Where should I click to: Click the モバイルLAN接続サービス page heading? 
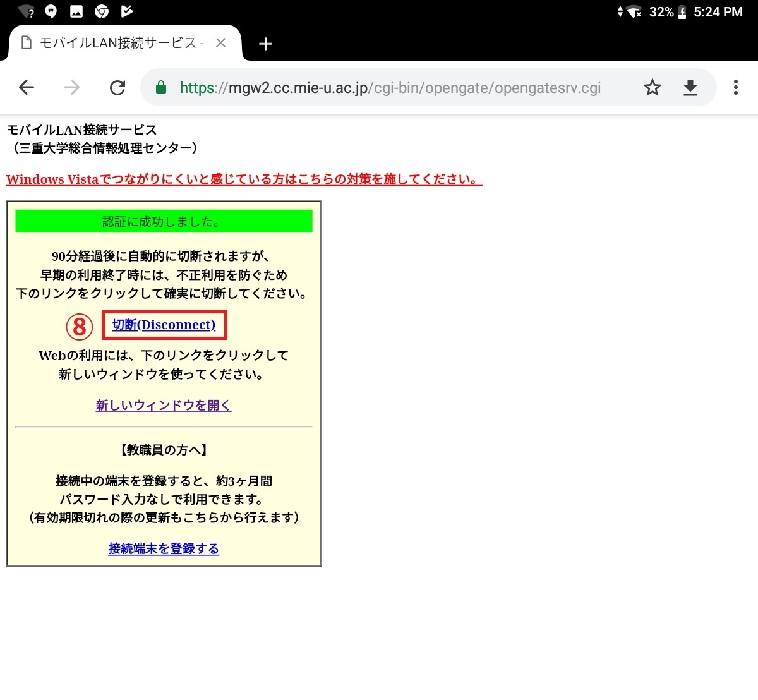(x=81, y=130)
